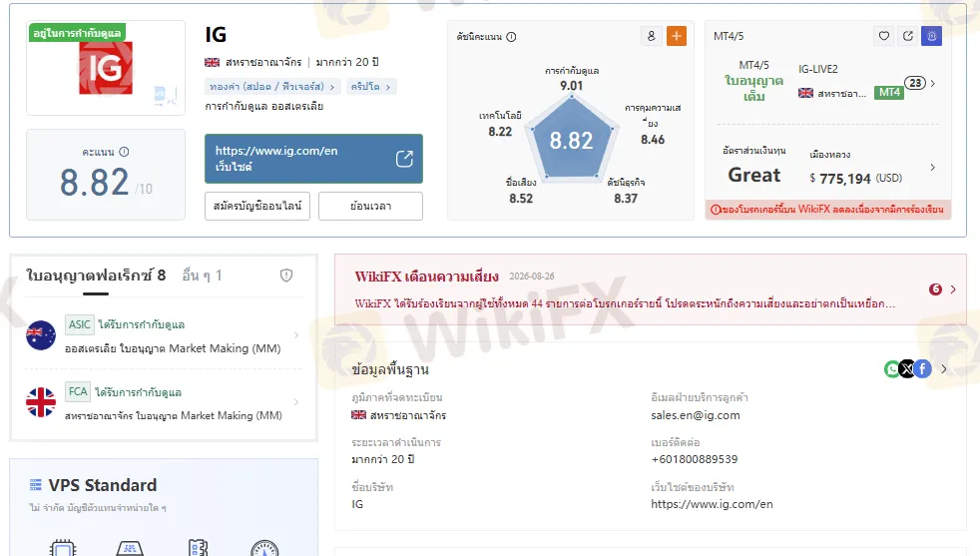
Task: Click the $ 775,194 capital value
Action: (x=840, y=179)
